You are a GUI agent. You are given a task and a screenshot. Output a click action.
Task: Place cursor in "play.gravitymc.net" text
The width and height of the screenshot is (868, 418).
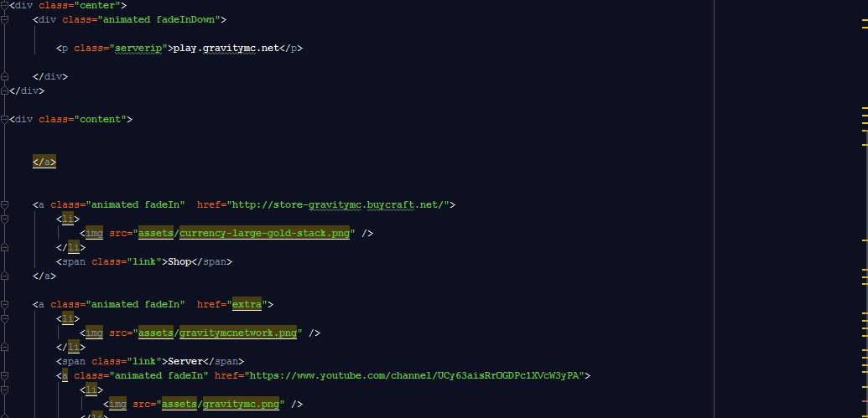226,48
